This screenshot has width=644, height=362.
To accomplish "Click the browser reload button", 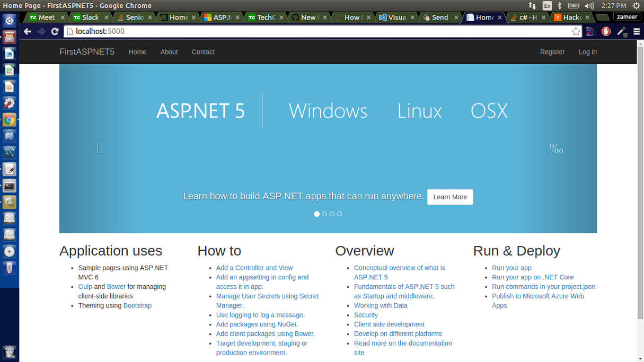I will [55, 31].
